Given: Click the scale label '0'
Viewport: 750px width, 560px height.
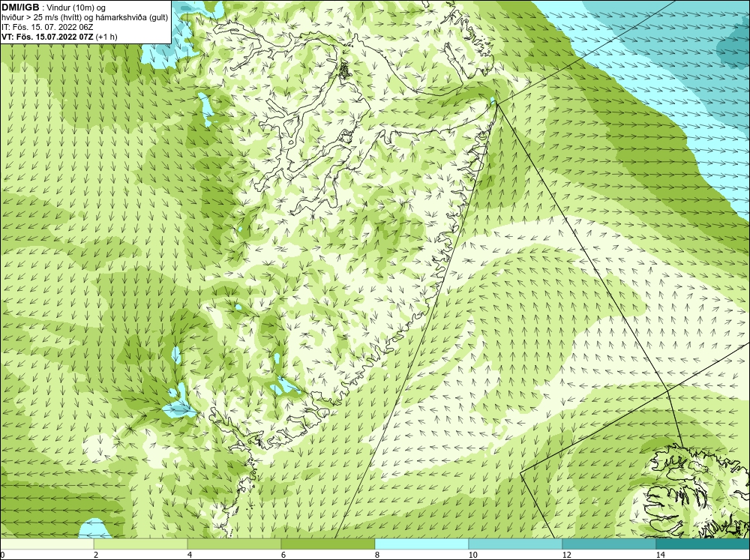Looking at the screenshot, I should (x=2, y=555).
